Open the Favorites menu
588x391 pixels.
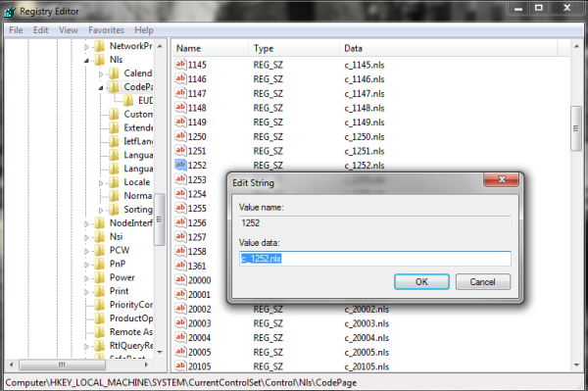click(x=106, y=30)
